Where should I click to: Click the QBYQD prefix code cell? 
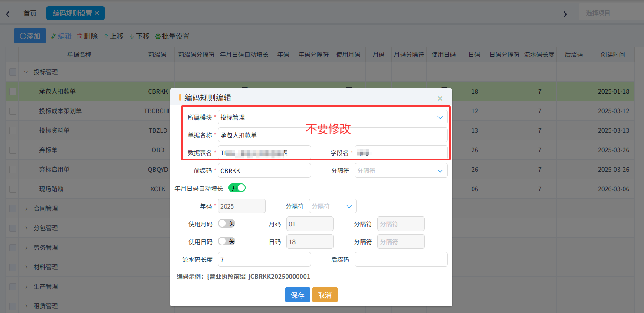pos(158,170)
